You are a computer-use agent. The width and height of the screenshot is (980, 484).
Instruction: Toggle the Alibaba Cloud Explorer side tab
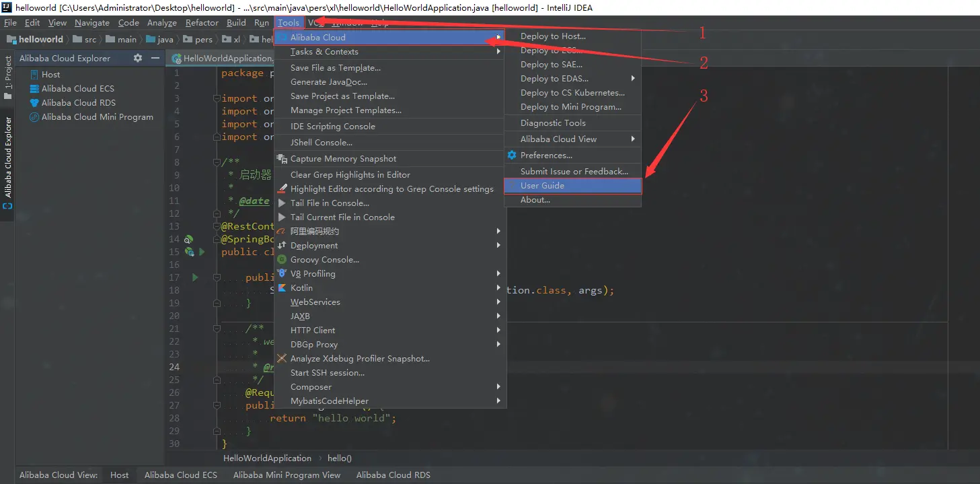tap(8, 162)
